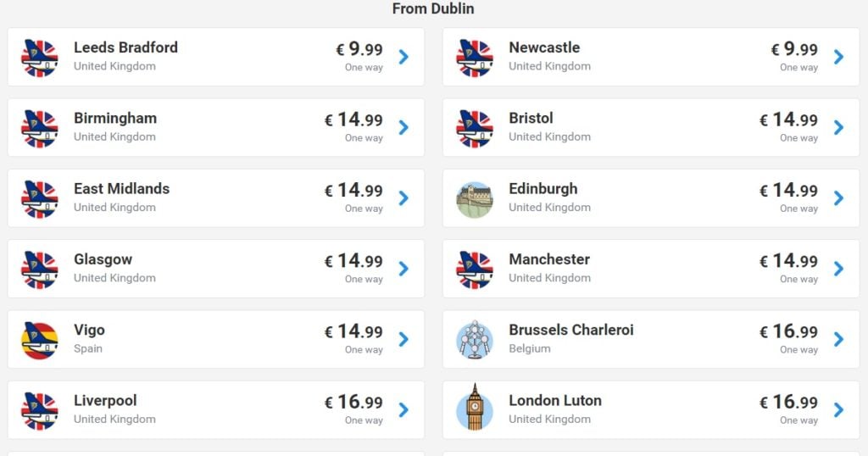The width and height of the screenshot is (868, 456).
Task: Click the €14.99 price for Vigo
Action: (x=353, y=331)
